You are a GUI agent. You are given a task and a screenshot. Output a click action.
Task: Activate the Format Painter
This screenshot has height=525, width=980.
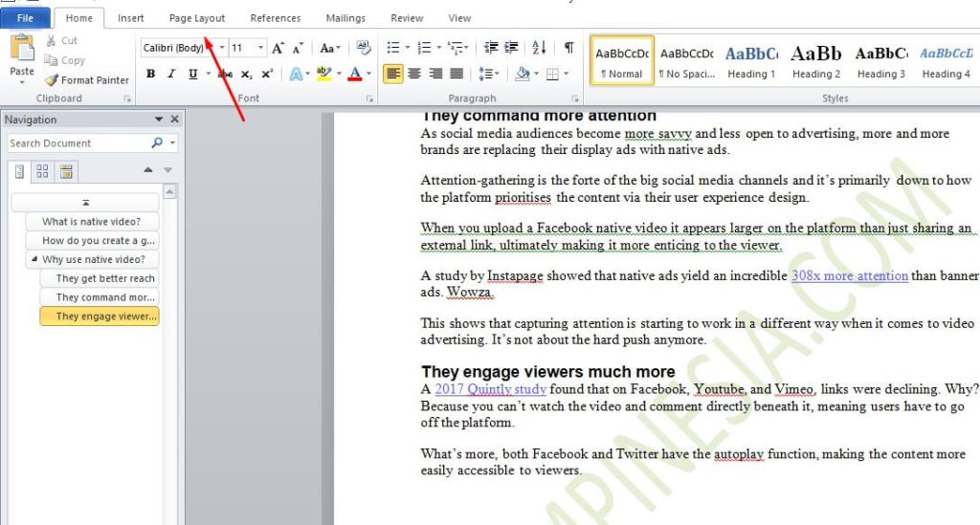87,80
